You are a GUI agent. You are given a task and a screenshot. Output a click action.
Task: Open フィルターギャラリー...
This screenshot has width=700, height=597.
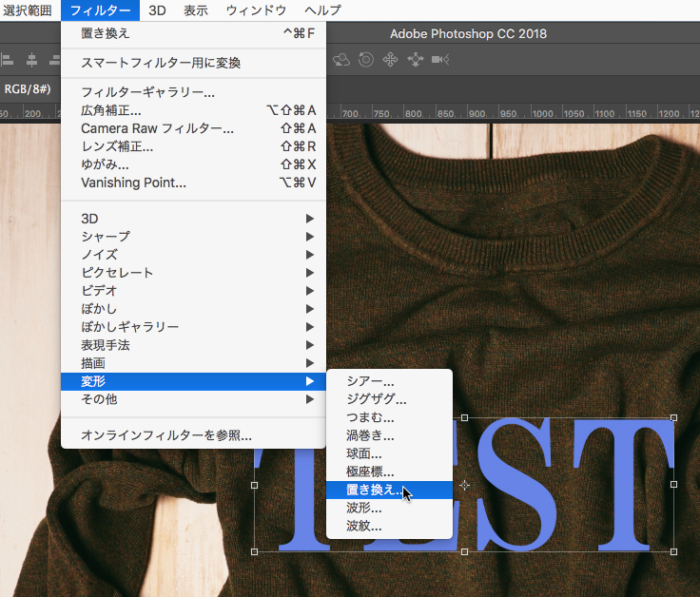click(x=193, y=92)
